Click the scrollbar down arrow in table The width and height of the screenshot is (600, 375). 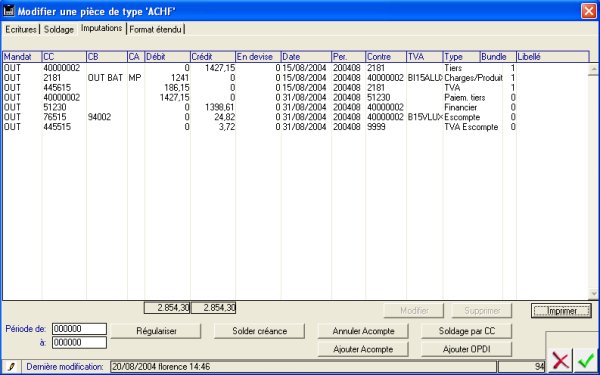pos(594,294)
